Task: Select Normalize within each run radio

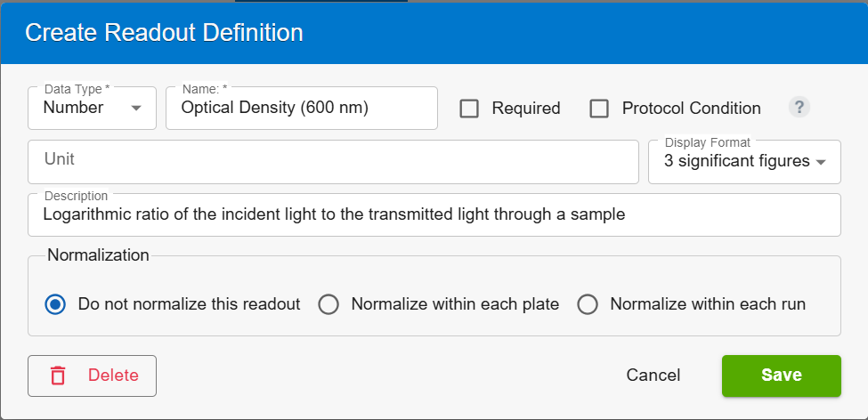Action: coord(588,304)
